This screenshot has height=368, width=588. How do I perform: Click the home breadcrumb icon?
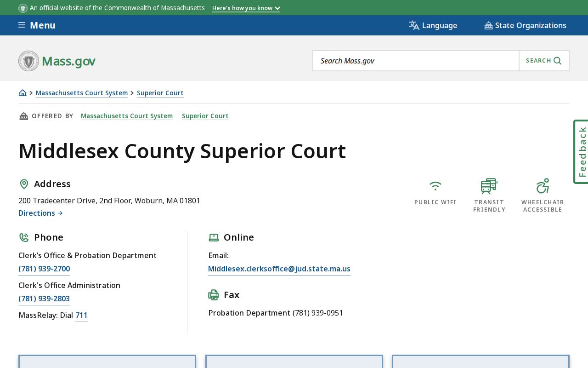(x=23, y=93)
